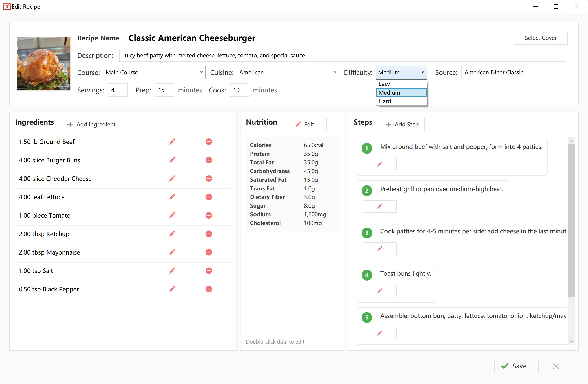Image resolution: width=588 pixels, height=384 pixels.
Task: Click the Prep minutes field
Action: (x=164, y=90)
